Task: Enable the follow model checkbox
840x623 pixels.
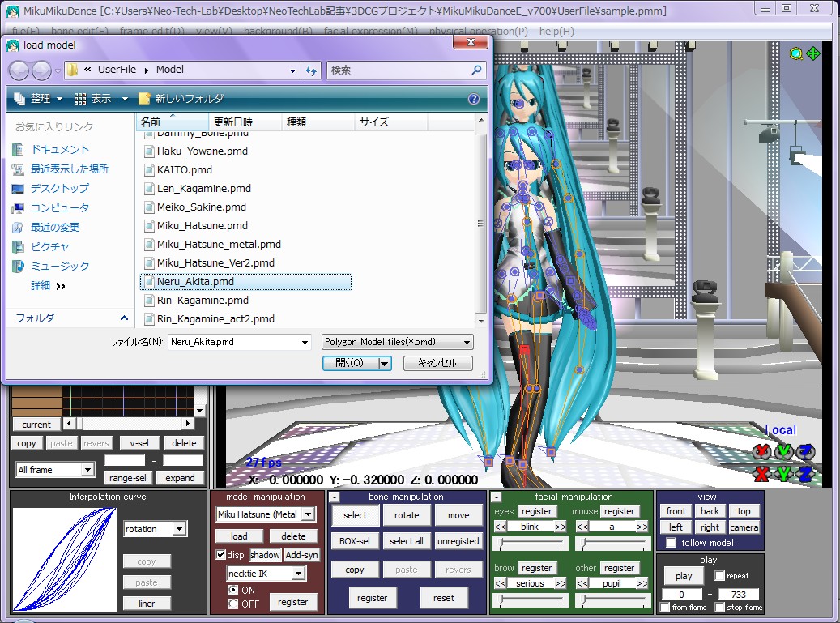Action: [x=671, y=543]
